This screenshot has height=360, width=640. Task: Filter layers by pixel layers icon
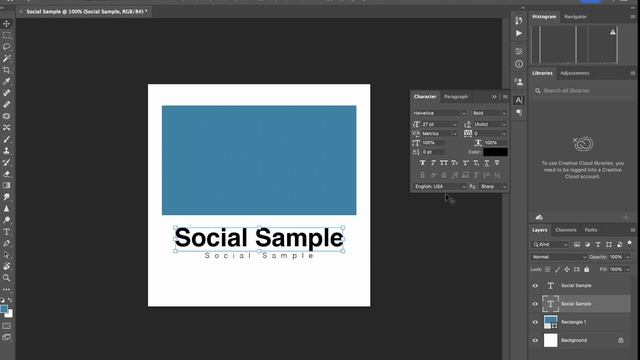click(577, 244)
